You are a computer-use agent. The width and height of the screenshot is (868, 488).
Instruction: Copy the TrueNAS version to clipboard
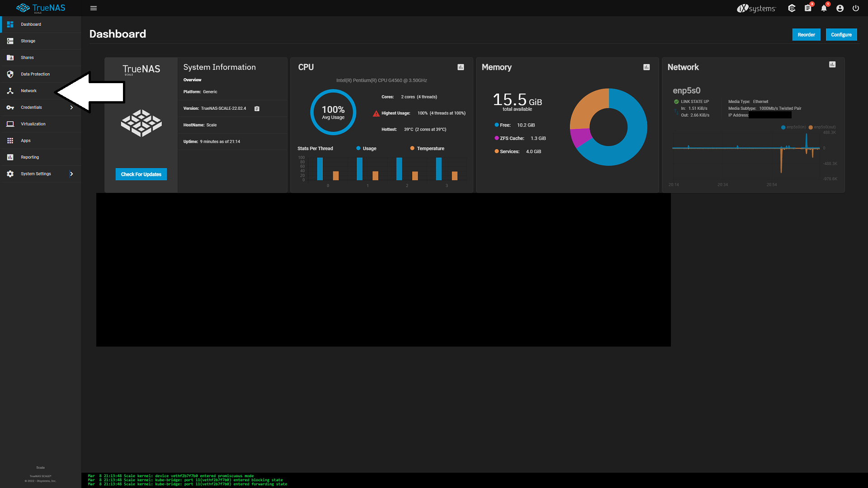[x=257, y=108]
